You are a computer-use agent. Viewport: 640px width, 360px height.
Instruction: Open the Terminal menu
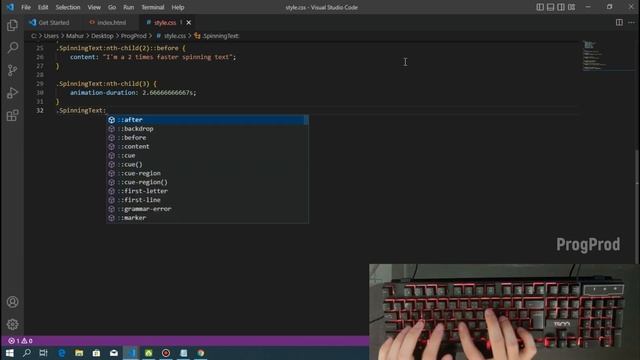(x=153, y=7)
